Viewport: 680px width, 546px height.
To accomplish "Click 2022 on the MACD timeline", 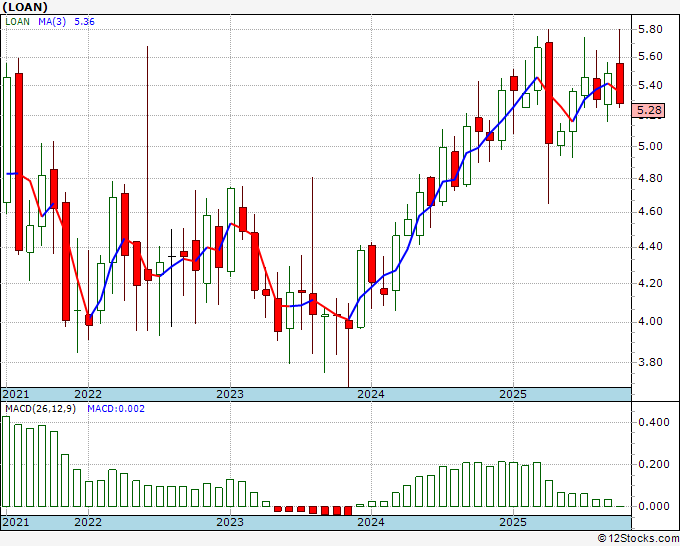I will pos(88,522).
